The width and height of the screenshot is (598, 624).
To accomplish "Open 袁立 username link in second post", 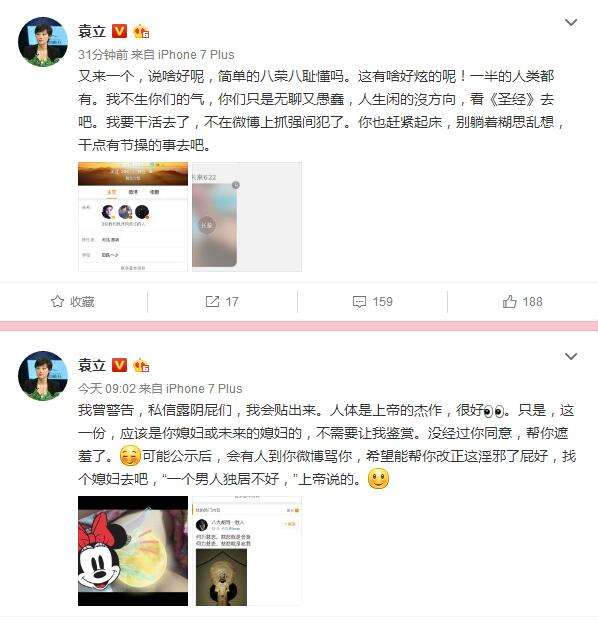I will coord(92,365).
